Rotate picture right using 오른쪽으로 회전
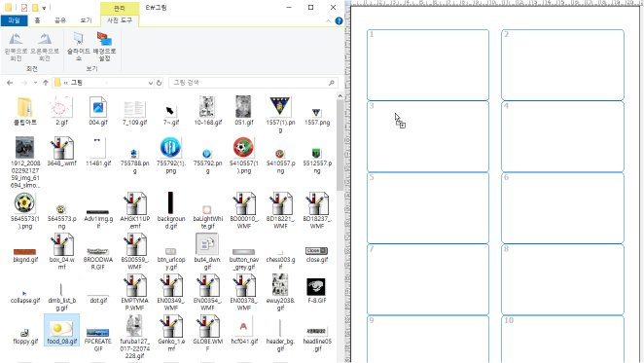This screenshot has height=363, width=644. click(45, 47)
